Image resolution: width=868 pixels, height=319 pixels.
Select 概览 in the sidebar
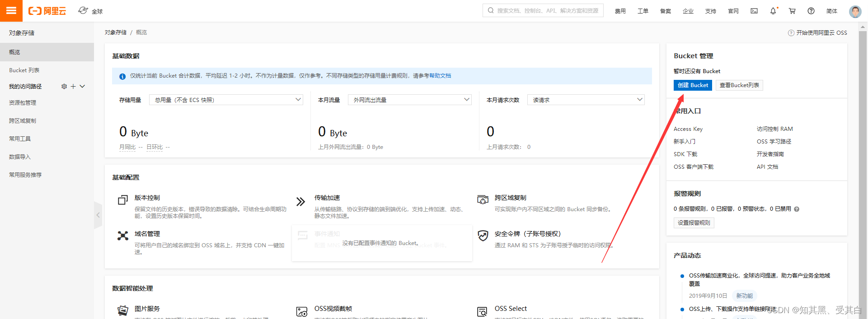47,52
